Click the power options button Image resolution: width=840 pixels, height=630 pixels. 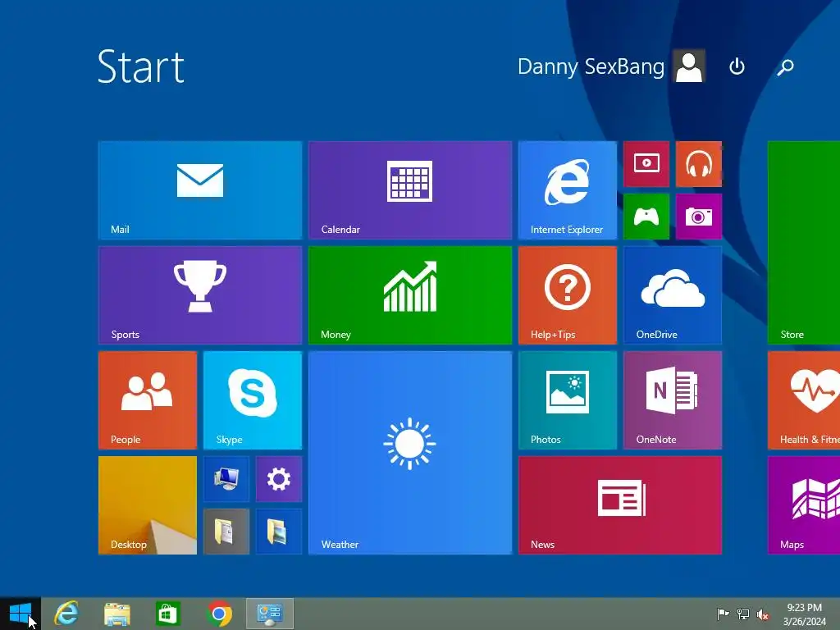(737, 66)
